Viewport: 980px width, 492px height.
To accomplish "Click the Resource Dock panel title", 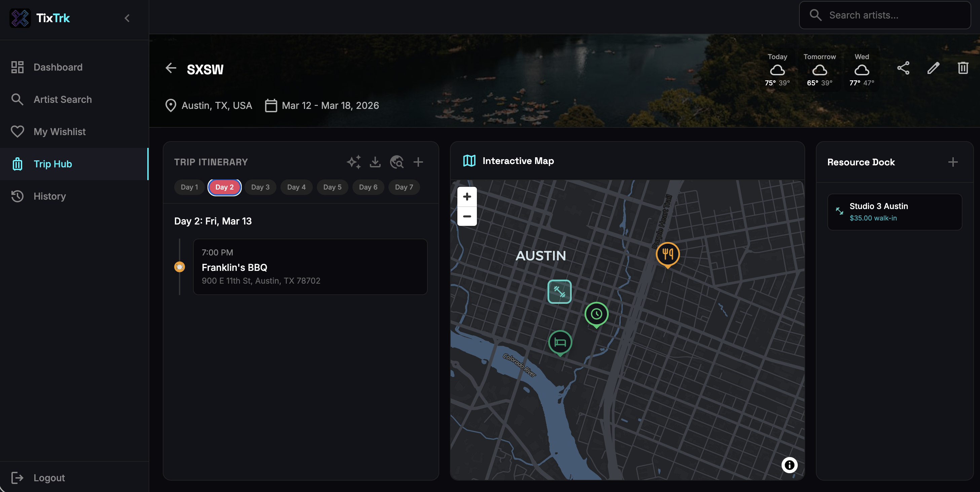I will click(861, 162).
